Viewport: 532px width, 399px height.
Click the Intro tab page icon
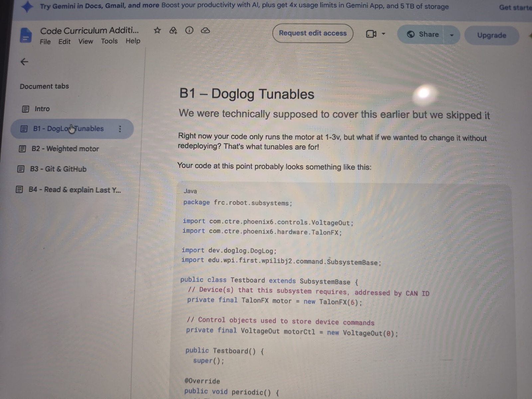pyautogui.click(x=25, y=109)
